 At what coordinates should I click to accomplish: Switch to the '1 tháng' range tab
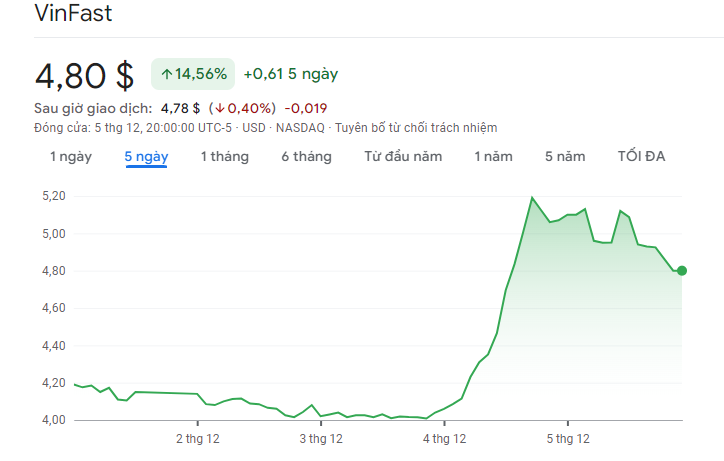[224, 157]
